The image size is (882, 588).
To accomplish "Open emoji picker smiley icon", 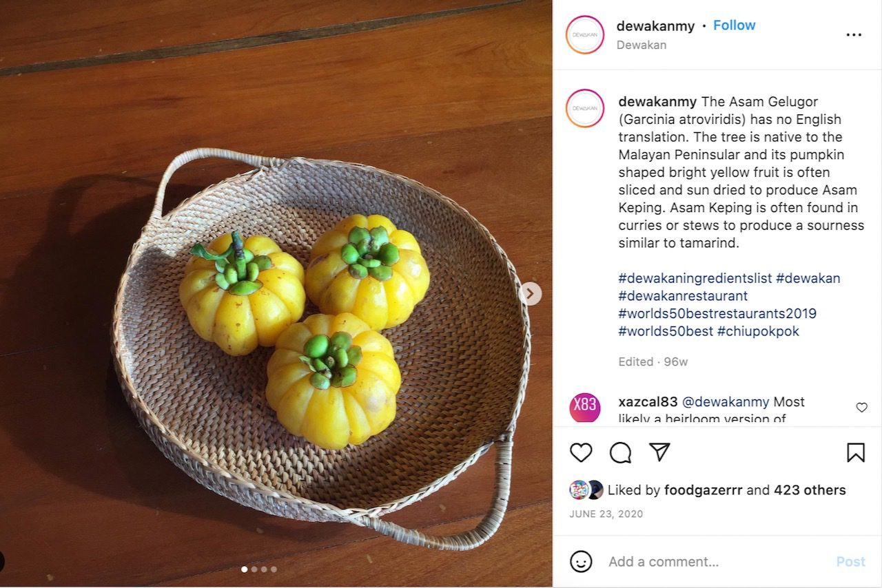I will (x=581, y=561).
